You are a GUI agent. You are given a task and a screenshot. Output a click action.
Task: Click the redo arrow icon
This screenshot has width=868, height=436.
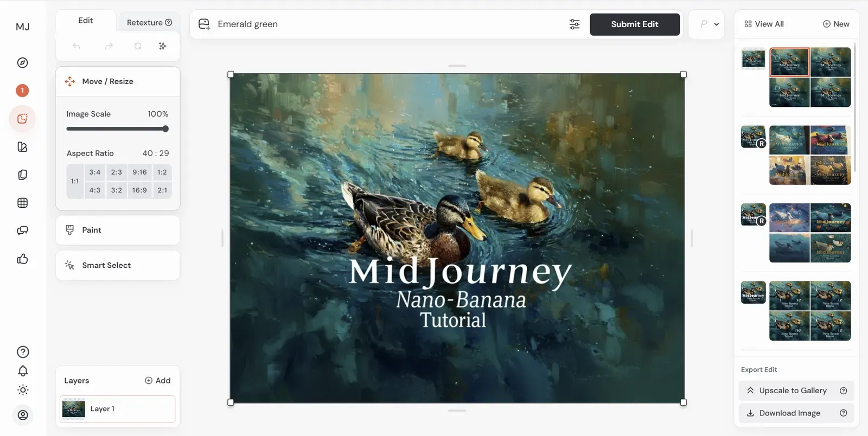click(x=108, y=46)
